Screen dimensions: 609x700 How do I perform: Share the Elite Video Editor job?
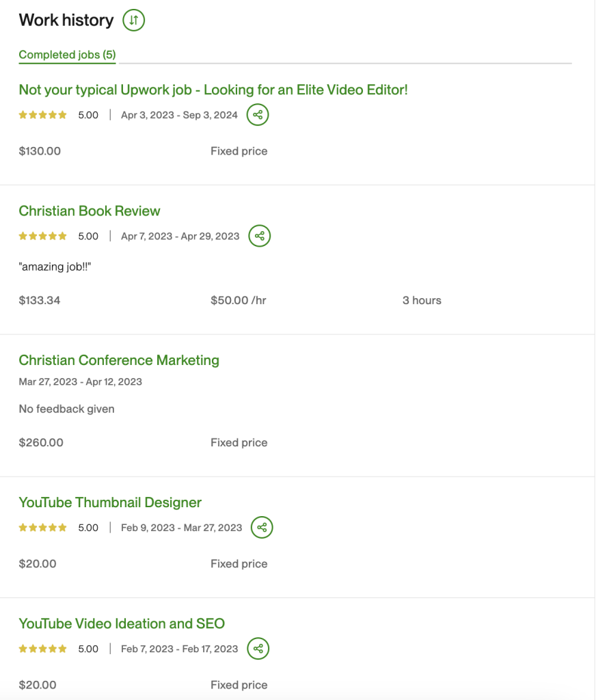click(258, 115)
